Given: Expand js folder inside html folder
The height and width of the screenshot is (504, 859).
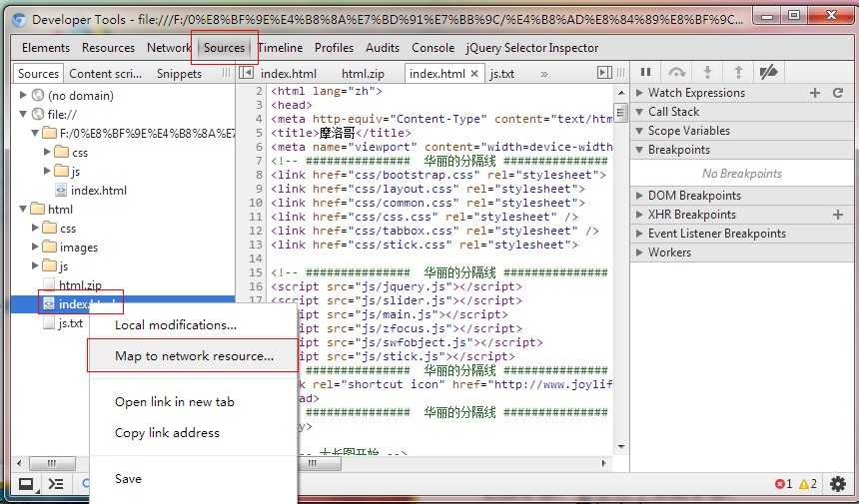Looking at the screenshot, I should click(x=35, y=265).
